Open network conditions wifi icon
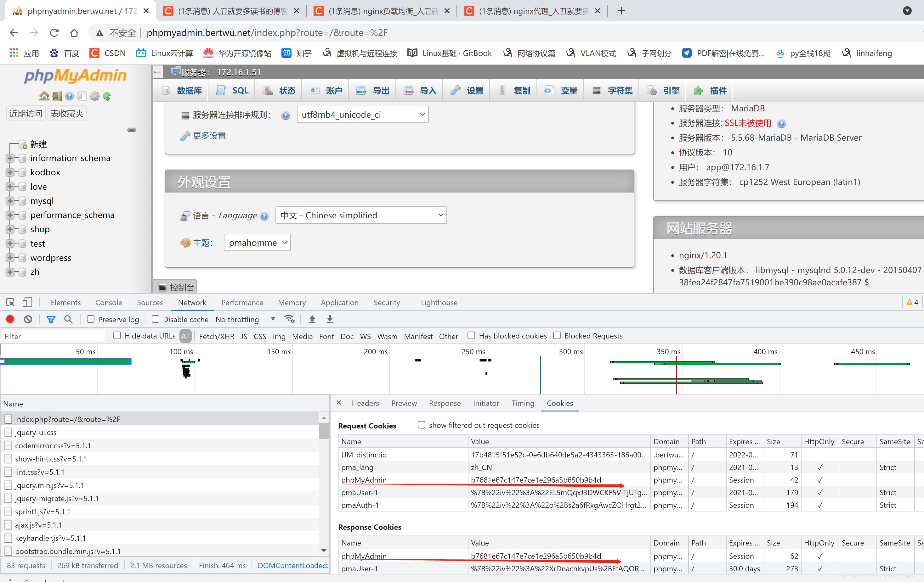Viewport: 924px width, 582px height. 289,319
